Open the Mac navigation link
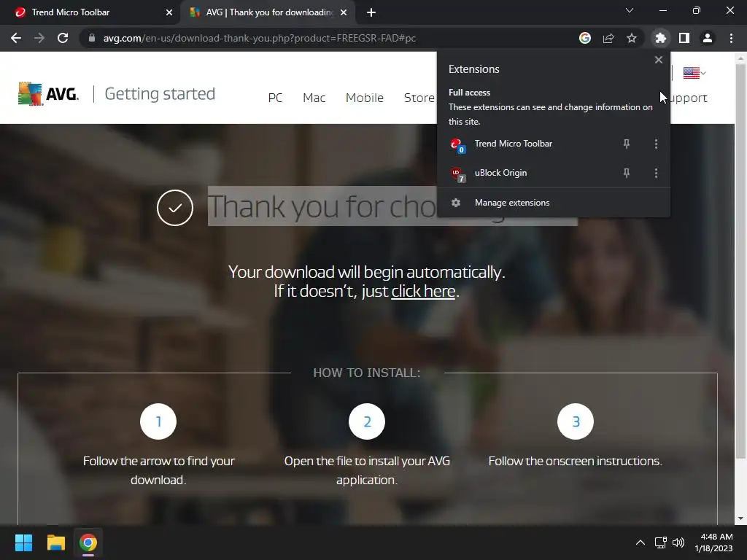 pyautogui.click(x=314, y=98)
